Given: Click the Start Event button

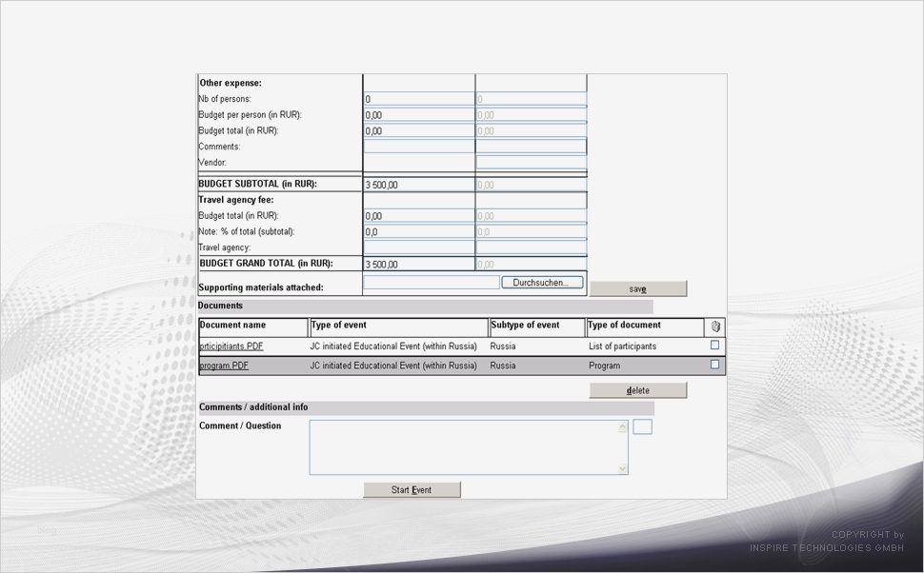Looking at the screenshot, I should (x=412, y=490).
